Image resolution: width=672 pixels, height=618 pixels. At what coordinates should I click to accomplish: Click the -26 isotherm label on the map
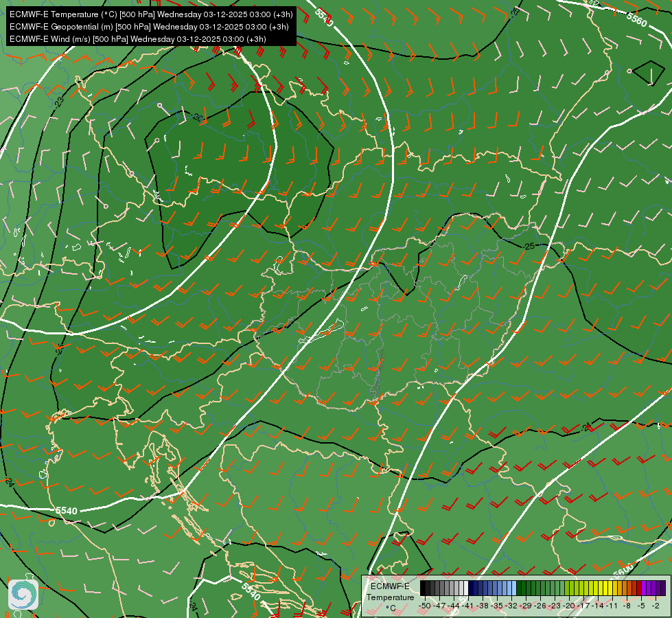[197, 117]
